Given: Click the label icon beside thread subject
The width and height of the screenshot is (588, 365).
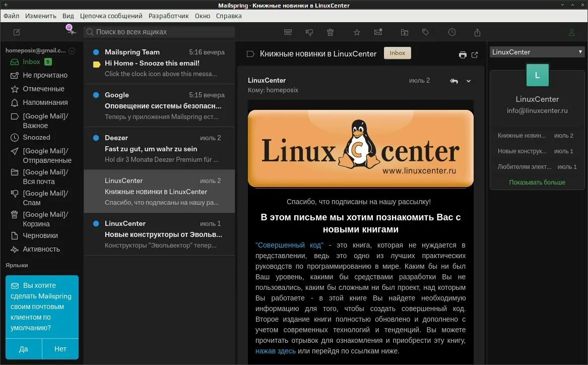Looking at the screenshot, I should (x=250, y=54).
